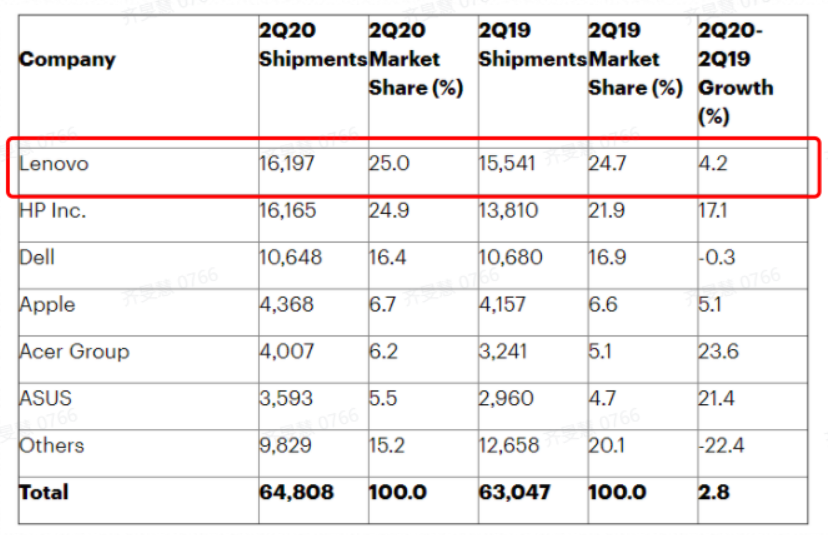Select the 2Q20-2Q19 Growth column header
This screenshot has height=535, width=828.
click(735, 73)
